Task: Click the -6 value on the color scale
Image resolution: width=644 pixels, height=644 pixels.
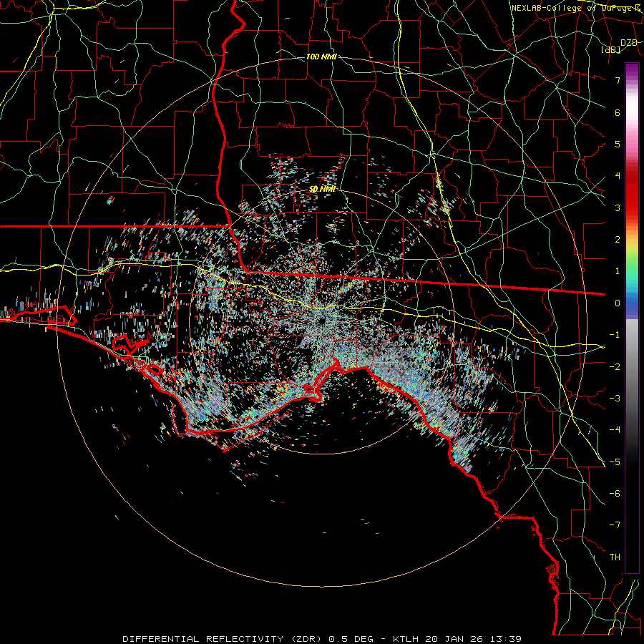Action: coord(615,494)
